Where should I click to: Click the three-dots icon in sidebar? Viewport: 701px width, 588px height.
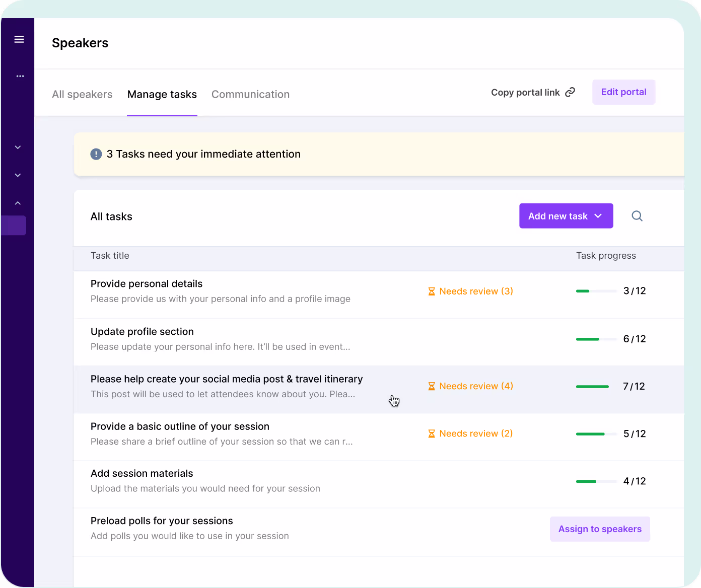[20, 76]
